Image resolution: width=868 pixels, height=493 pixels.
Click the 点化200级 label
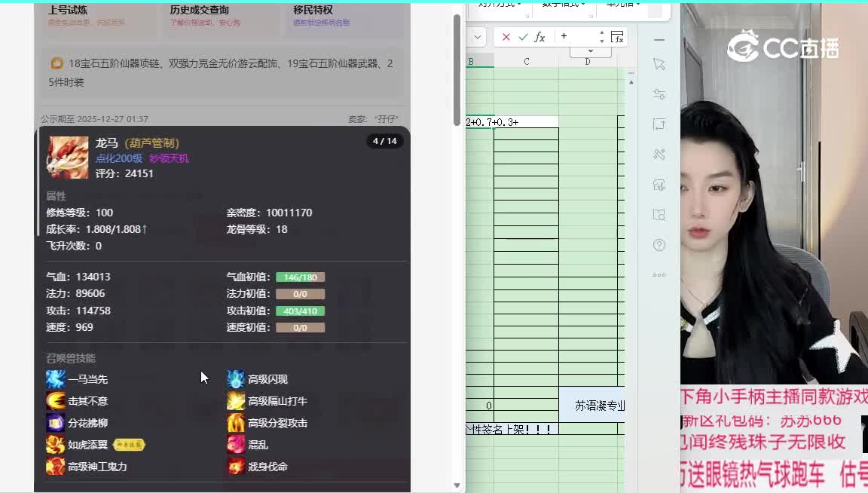click(x=119, y=158)
